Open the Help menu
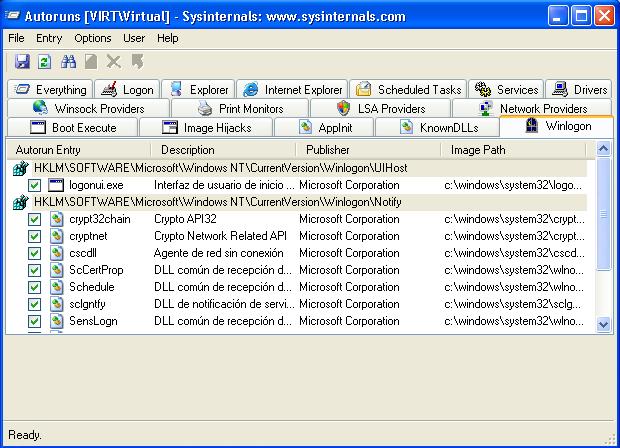The image size is (620, 448). [168, 38]
